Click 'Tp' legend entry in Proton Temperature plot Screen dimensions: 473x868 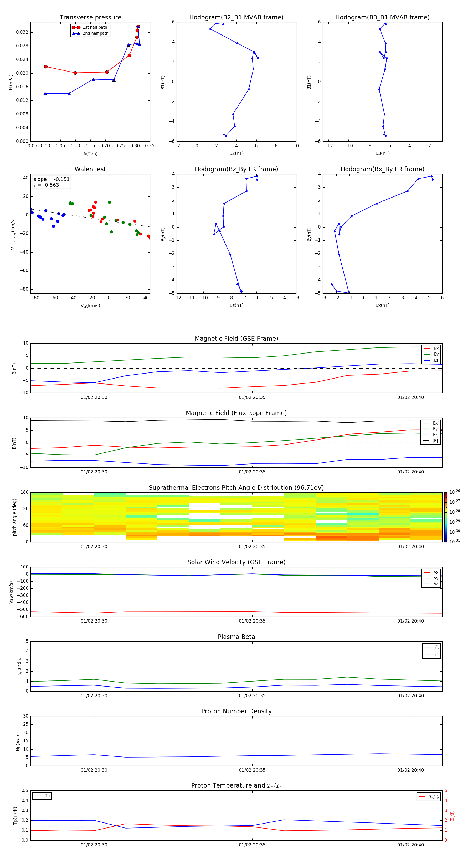coord(42,796)
